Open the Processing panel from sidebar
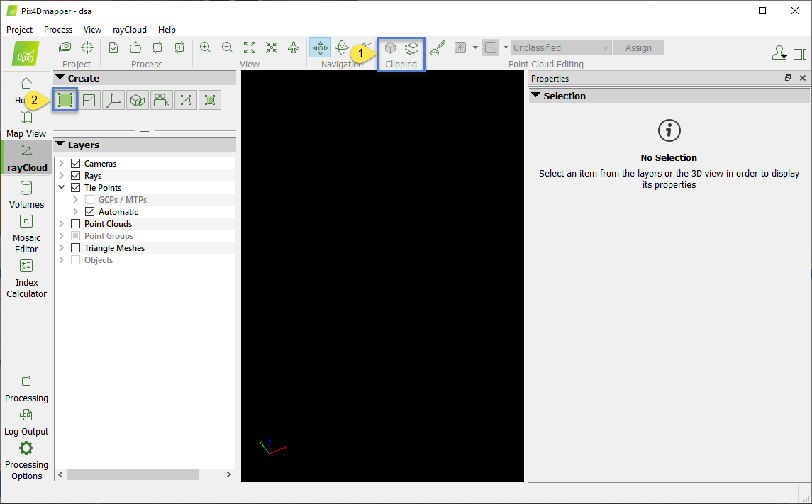Image resolution: width=812 pixels, height=504 pixels. [x=26, y=389]
